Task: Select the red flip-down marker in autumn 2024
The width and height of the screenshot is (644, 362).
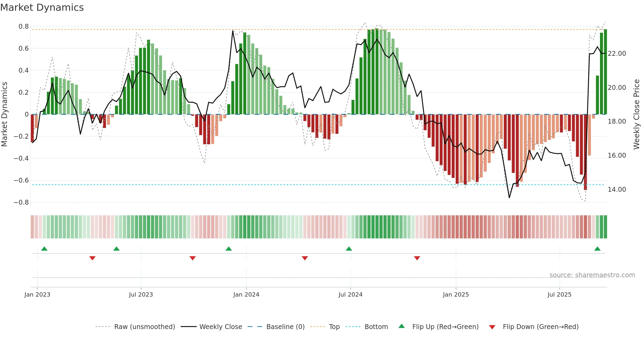Action: pos(417,258)
